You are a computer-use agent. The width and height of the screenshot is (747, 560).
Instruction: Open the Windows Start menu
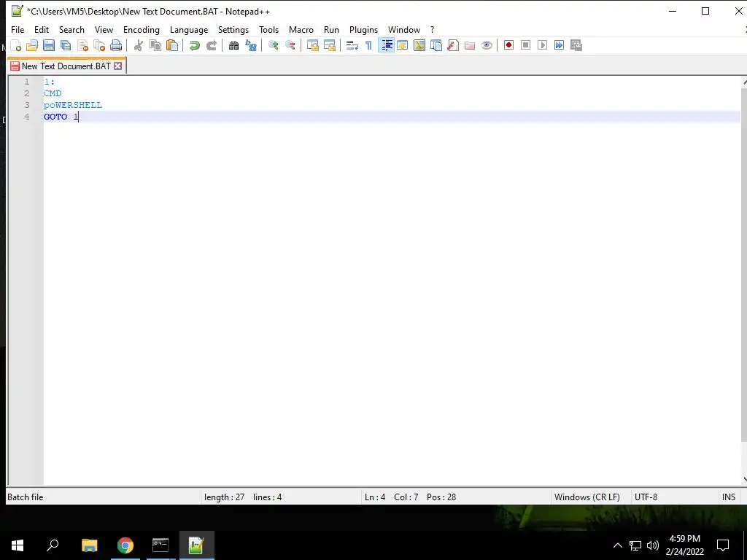click(x=18, y=545)
